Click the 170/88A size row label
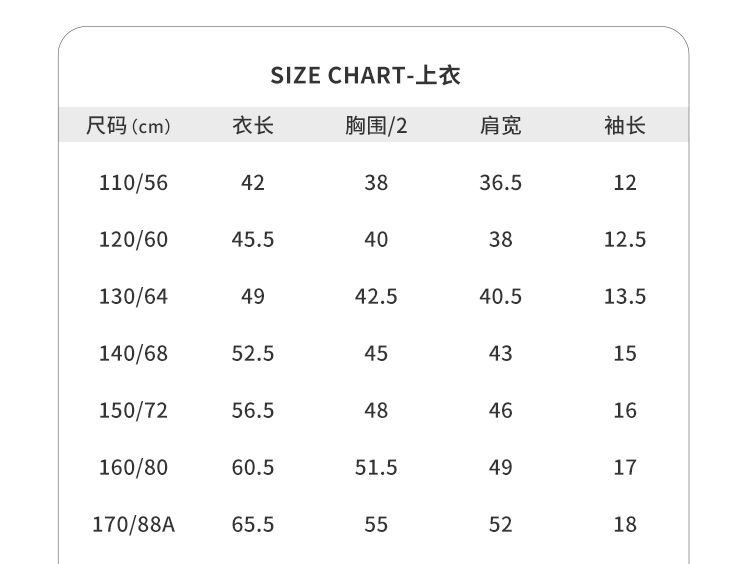 (133, 525)
